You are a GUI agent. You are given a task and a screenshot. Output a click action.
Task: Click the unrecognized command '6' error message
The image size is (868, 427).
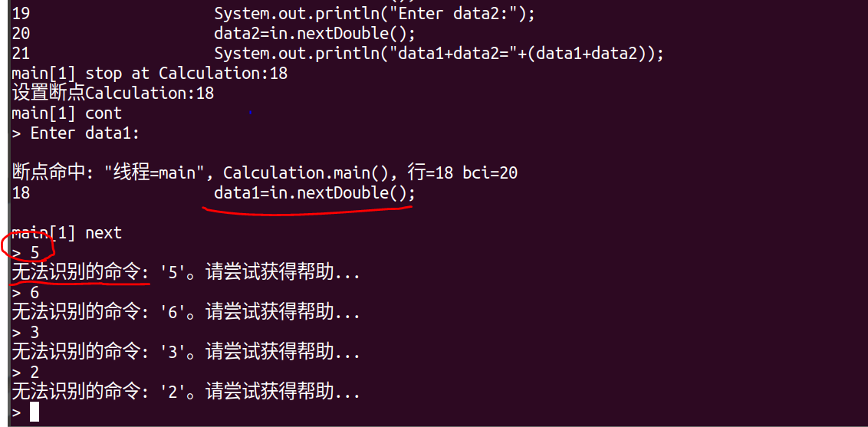point(186,313)
